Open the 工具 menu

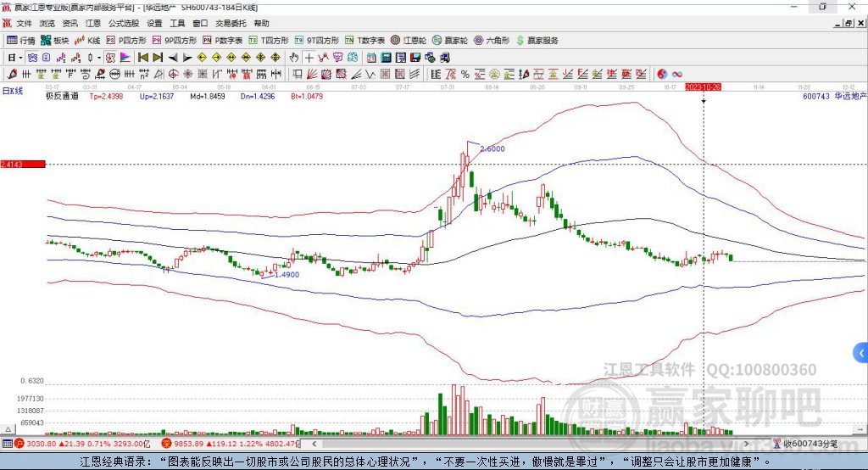tap(177, 23)
